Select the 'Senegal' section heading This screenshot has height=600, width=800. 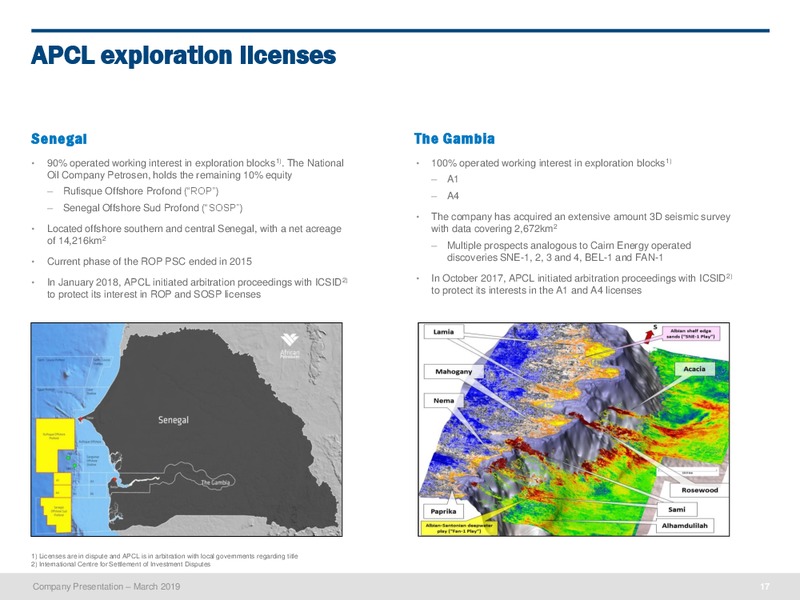(59, 139)
